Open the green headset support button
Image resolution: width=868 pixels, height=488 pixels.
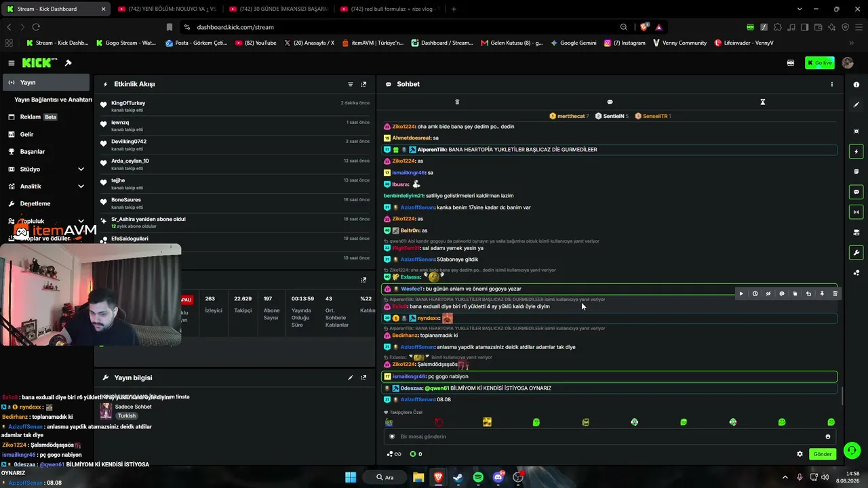tap(852, 451)
